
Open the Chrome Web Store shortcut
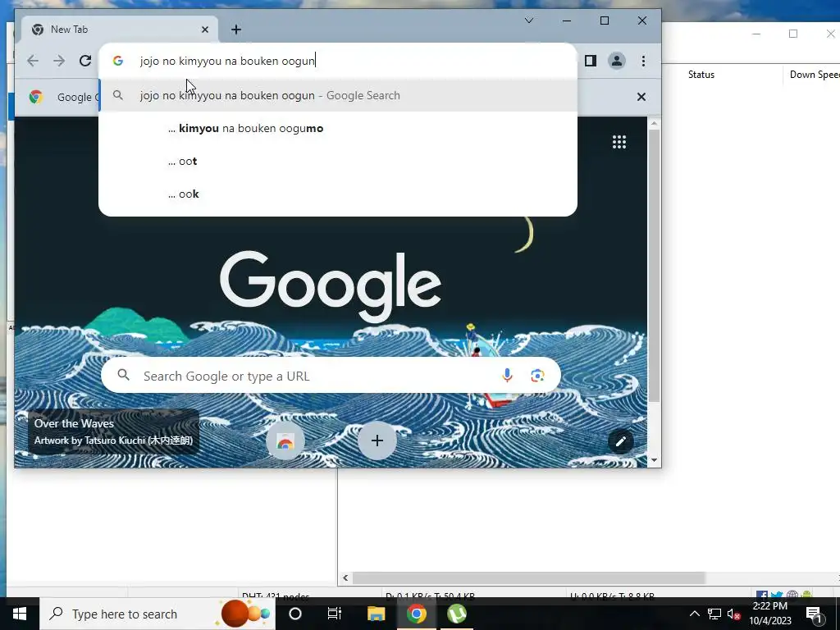[x=285, y=441]
